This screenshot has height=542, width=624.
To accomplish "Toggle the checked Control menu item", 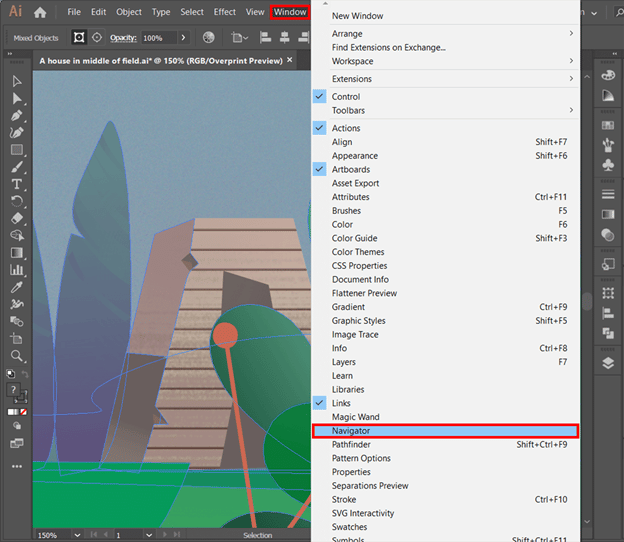I will pyautogui.click(x=345, y=97).
